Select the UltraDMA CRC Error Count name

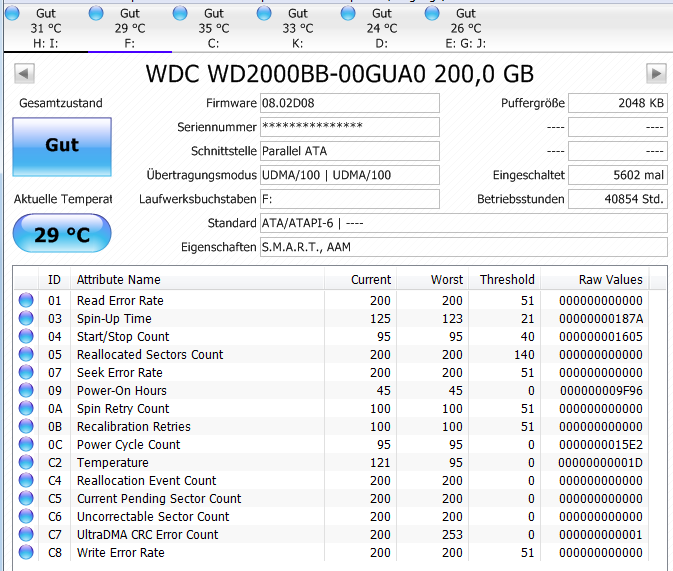pos(148,535)
